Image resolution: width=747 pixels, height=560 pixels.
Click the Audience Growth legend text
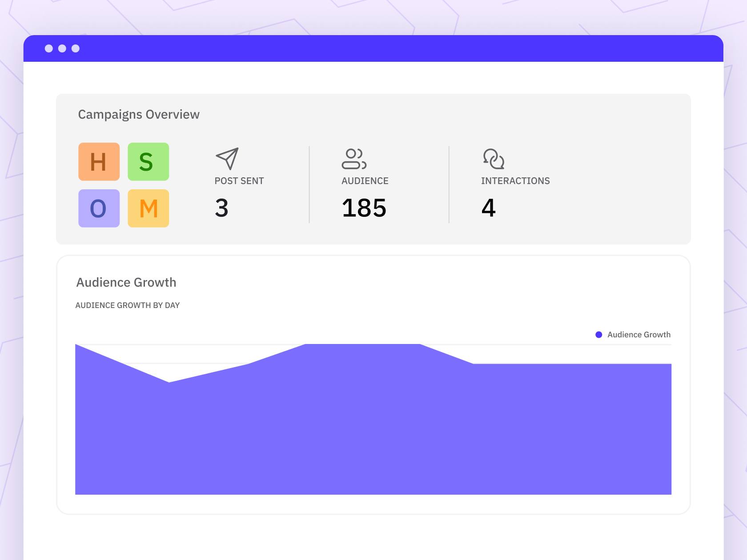639,334
